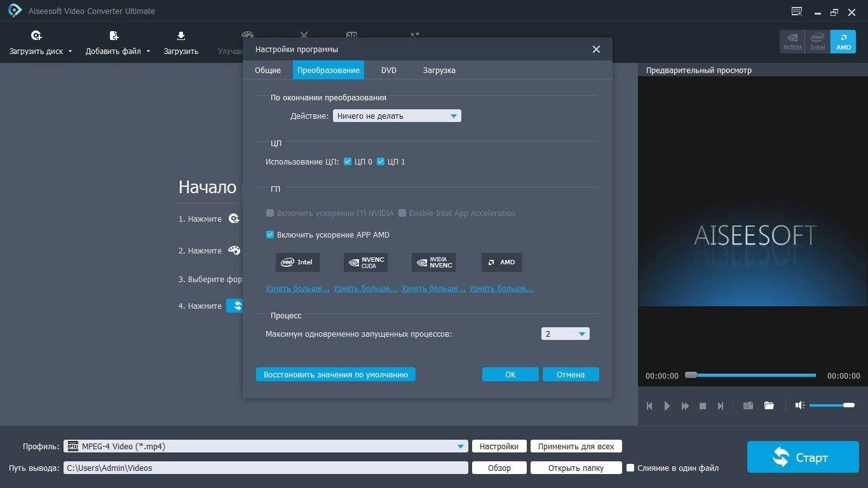This screenshot has height=488, width=868.
Task: Open the Действие dropdown (Ничего не делать)
Action: pyautogui.click(x=397, y=116)
